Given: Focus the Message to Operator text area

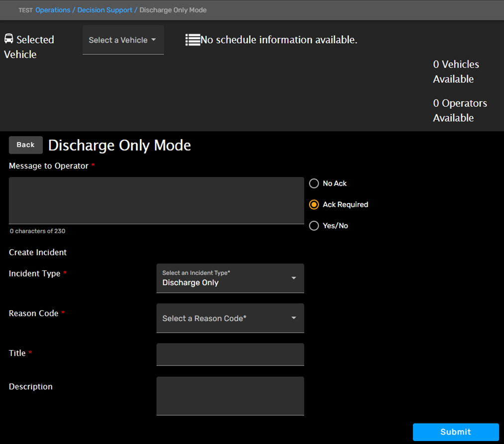Looking at the screenshot, I should tap(156, 200).
